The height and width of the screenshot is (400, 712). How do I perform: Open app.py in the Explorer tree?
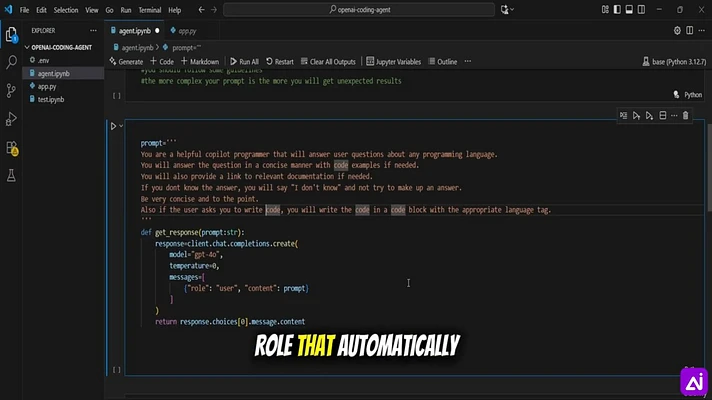click(47, 86)
